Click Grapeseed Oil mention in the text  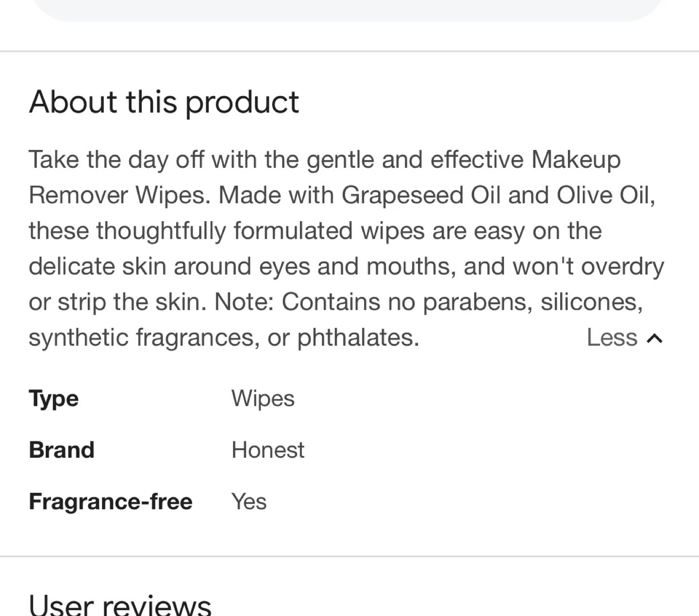pos(421,195)
